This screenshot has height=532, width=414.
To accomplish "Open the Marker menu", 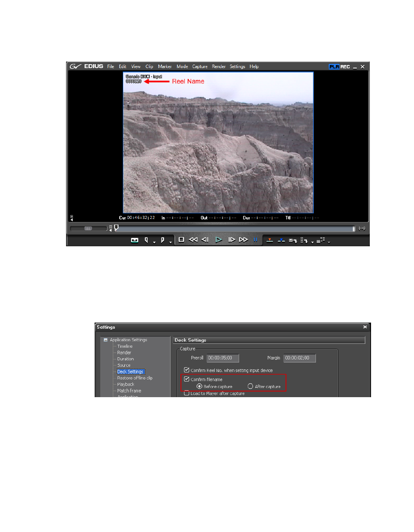I will (x=165, y=67).
